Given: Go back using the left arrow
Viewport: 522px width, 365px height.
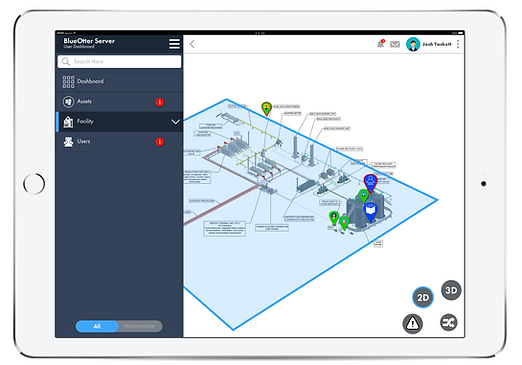Looking at the screenshot, I should click(x=192, y=44).
